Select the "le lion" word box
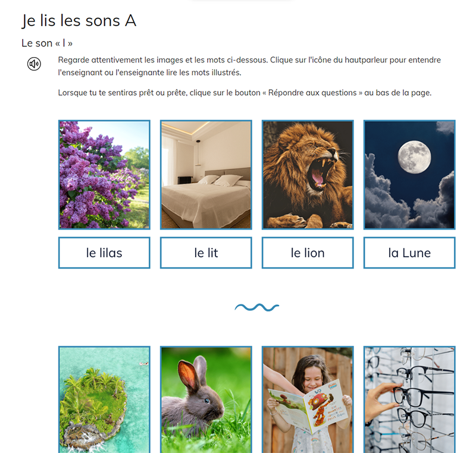The height and width of the screenshot is (453, 476). pyautogui.click(x=308, y=253)
